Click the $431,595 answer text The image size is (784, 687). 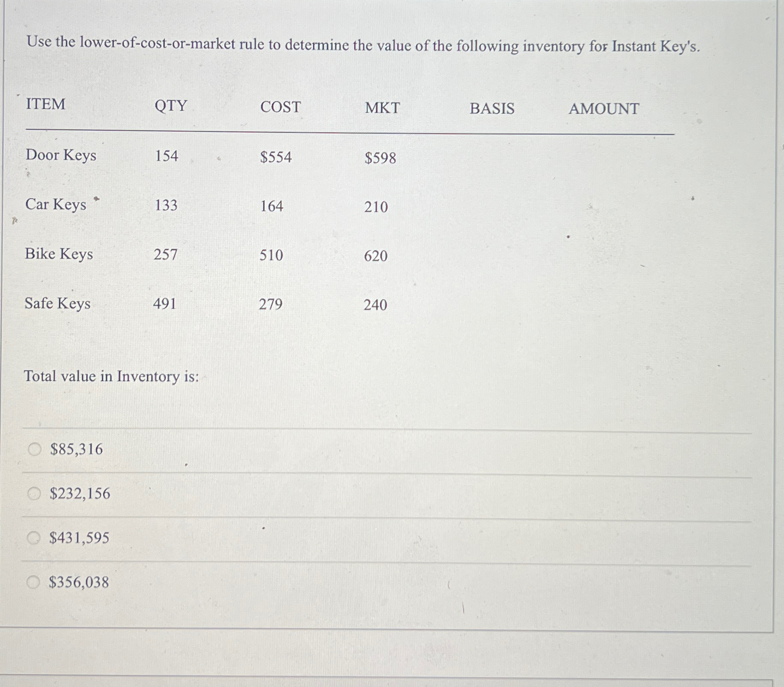79,538
